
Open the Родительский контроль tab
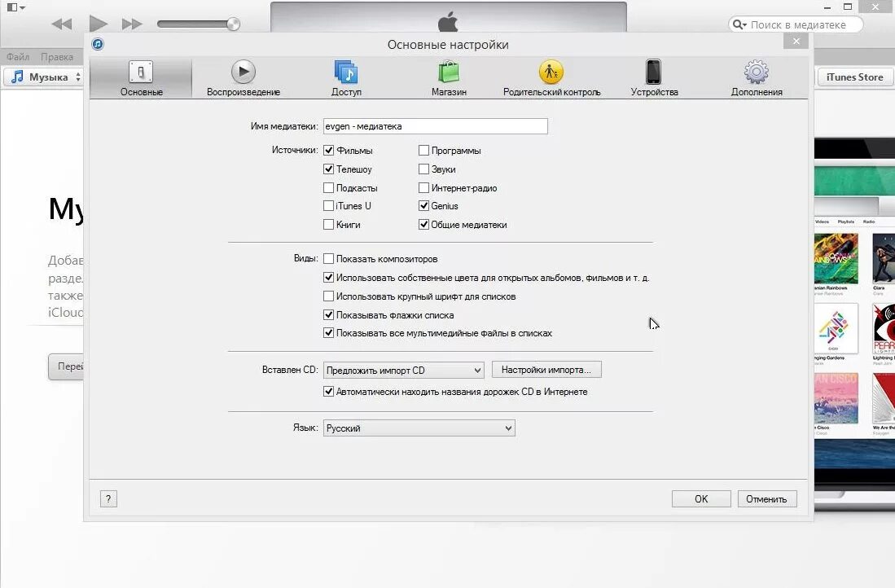point(551,78)
